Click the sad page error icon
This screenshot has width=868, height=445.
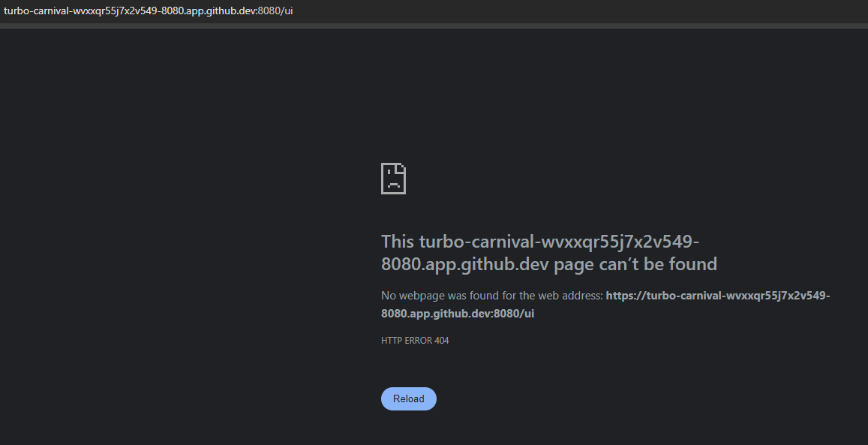[394, 178]
